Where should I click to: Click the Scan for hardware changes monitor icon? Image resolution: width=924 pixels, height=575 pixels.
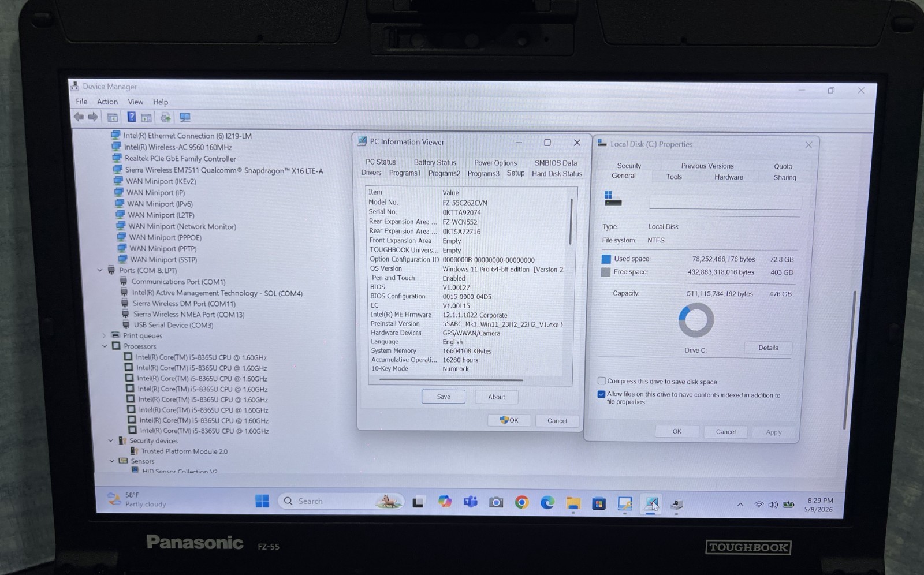click(185, 118)
